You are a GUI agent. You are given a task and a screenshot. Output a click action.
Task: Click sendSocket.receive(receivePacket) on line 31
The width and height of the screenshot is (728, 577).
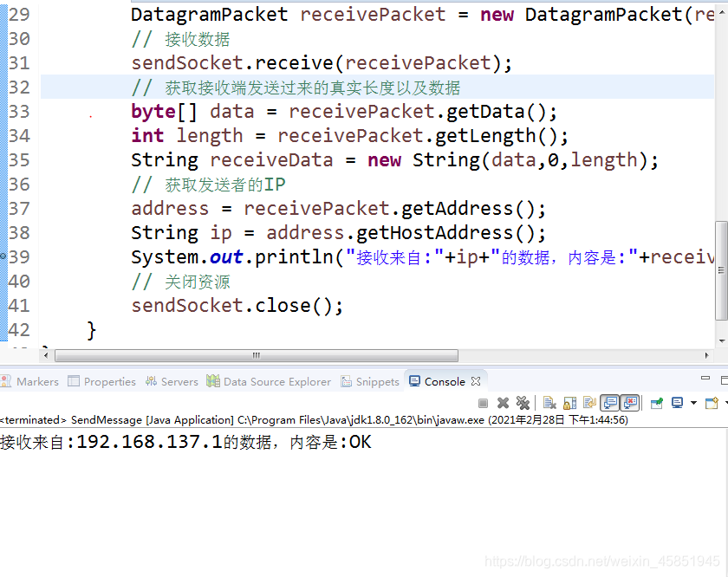pyautogui.click(x=322, y=63)
